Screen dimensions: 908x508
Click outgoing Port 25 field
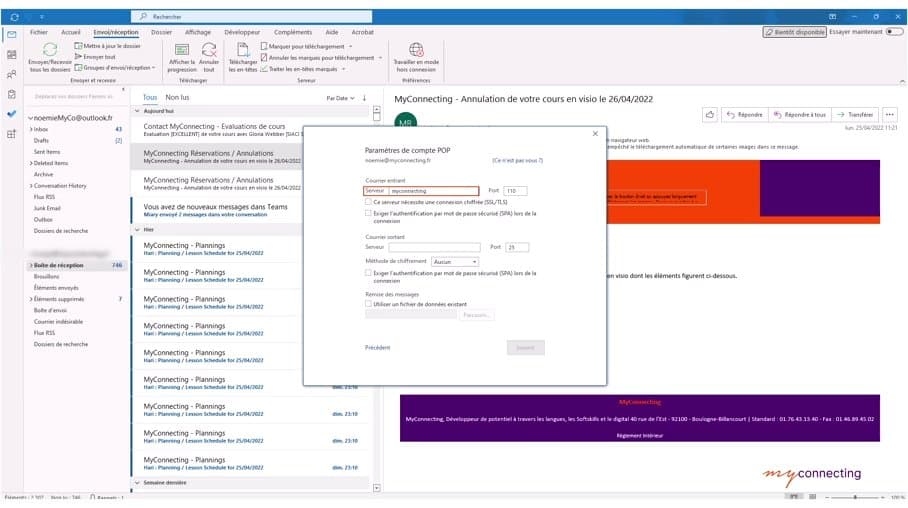pos(517,247)
